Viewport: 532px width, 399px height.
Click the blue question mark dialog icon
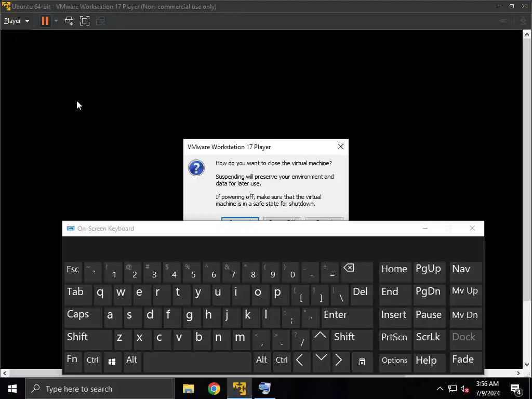[x=196, y=168]
